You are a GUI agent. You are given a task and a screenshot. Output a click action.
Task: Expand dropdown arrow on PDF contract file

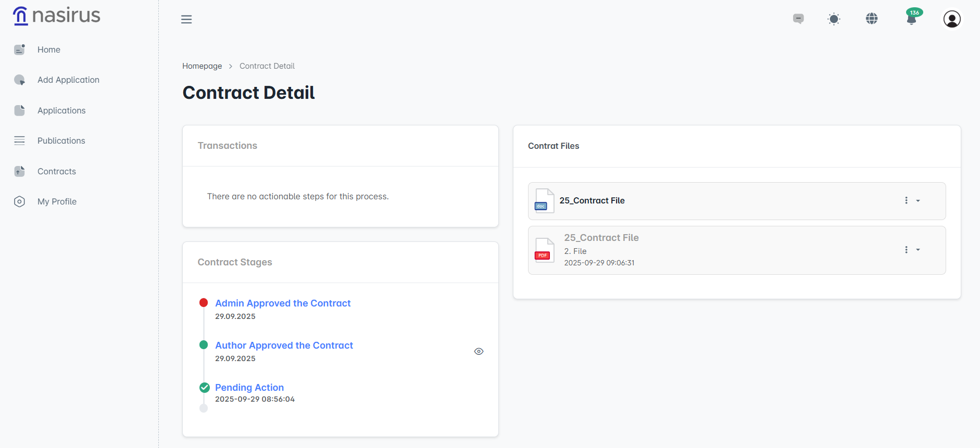[918, 250]
